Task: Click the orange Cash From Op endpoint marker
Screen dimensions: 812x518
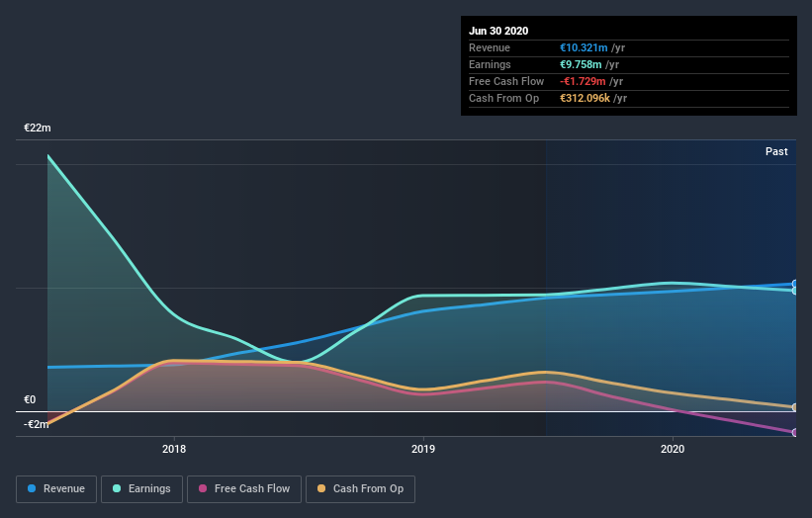Action: pyautogui.click(x=795, y=407)
